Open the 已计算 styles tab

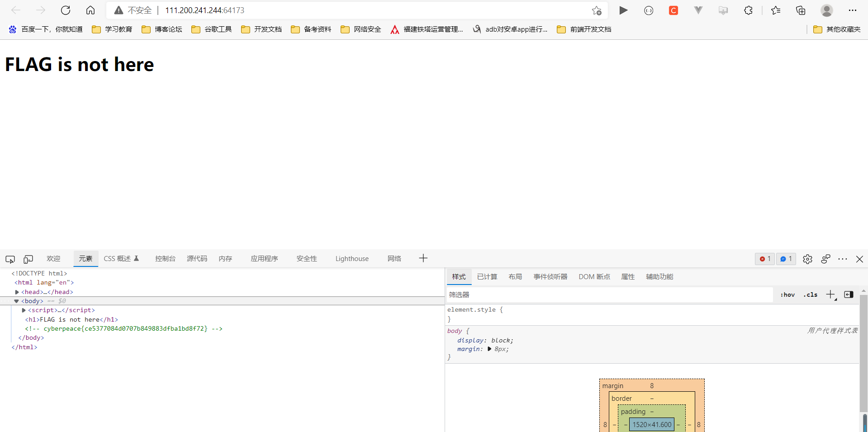point(487,276)
